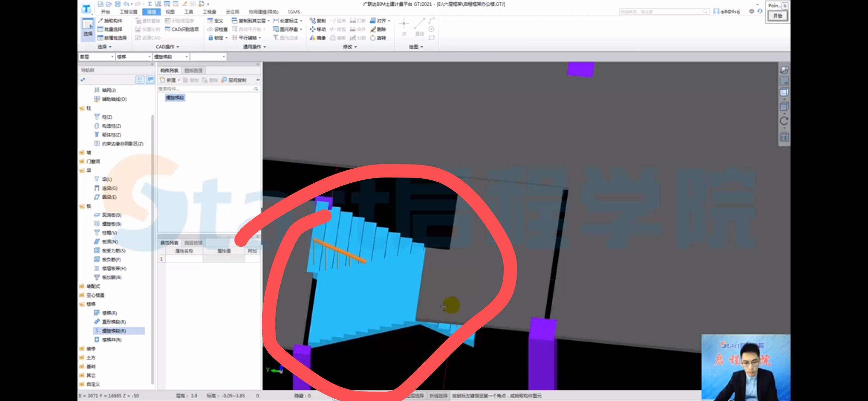
Task: Click the 旋转 rotate tool
Action: [378, 38]
